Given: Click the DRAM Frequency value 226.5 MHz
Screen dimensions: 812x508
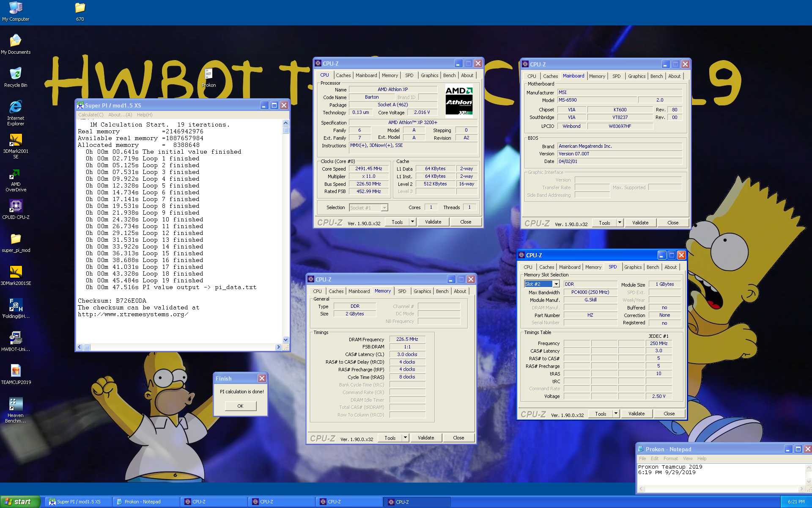Looking at the screenshot, I should pos(407,339).
